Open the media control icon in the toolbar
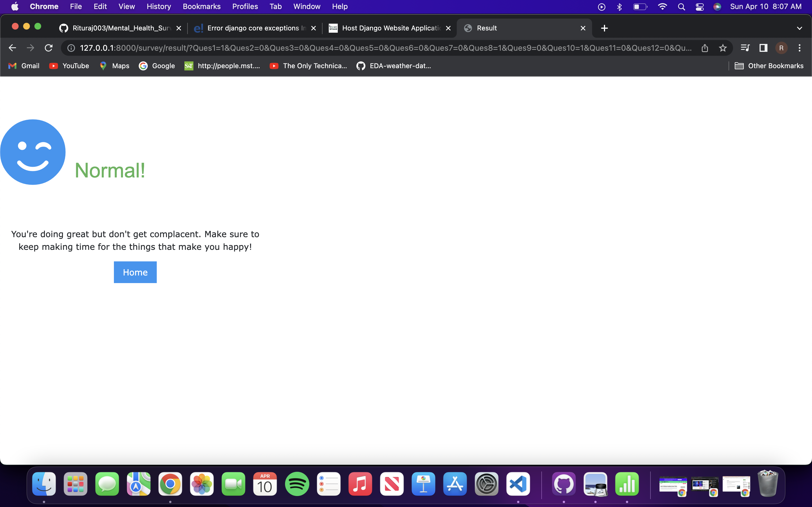812x507 pixels. point(745,48)
